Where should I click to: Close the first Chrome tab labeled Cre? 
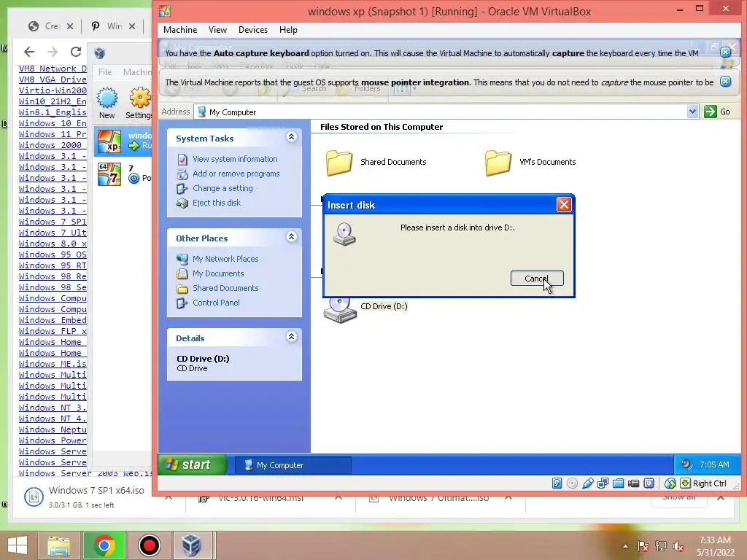click(x=69, y=26)
